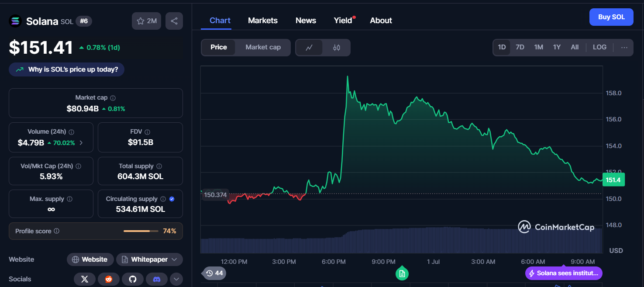Click Max. supply info icon

pos(70,199)
